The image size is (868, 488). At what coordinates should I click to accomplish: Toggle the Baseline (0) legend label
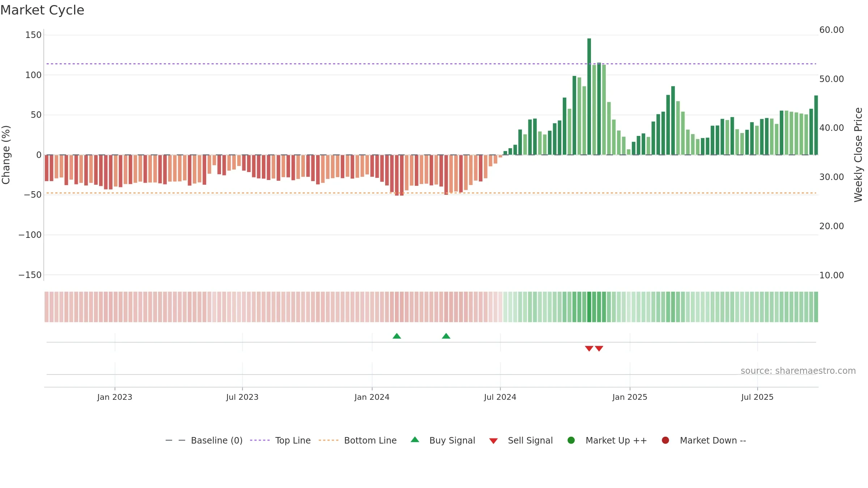point(217,441)
